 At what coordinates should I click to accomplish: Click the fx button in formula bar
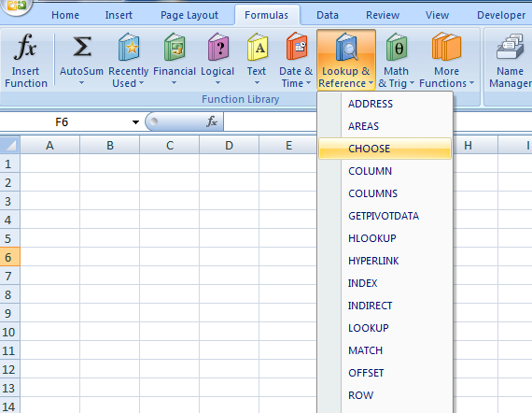[x=212, y=121]
